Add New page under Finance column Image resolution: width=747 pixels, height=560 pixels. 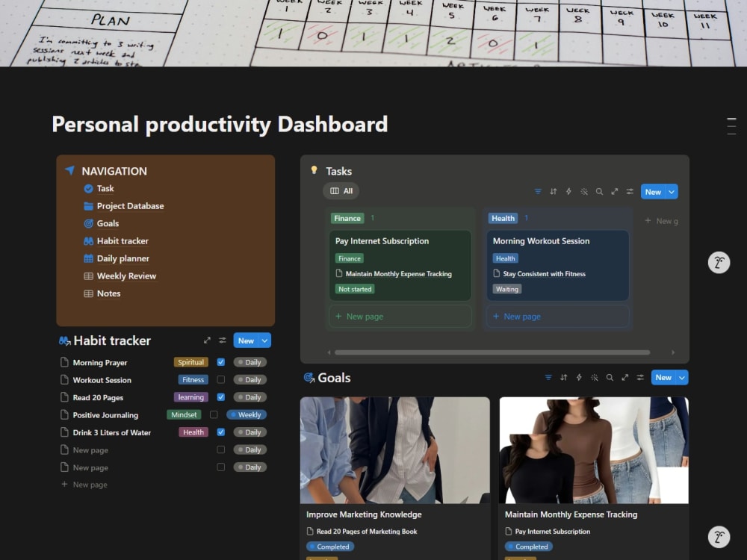(x=400, y=316)
